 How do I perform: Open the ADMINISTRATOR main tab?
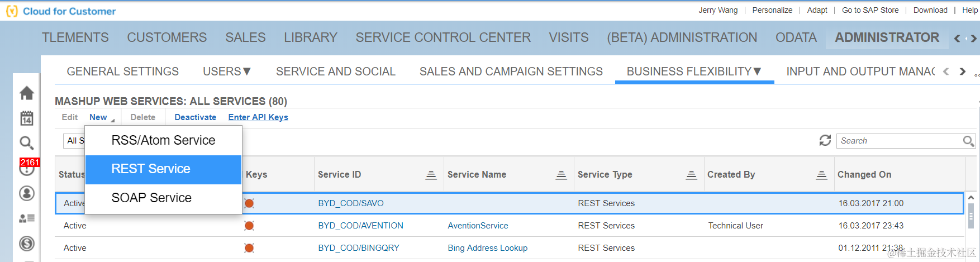[887, 37]
